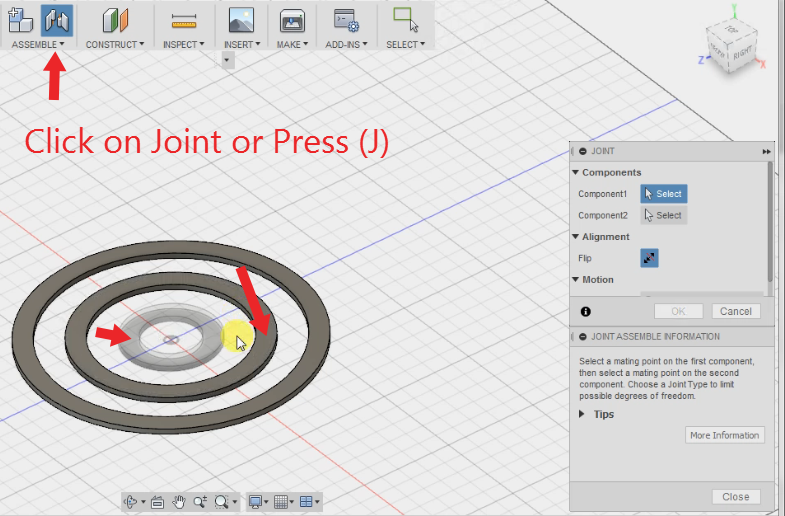Click the Display Settings monitor icon
The height and width of the screenshot is (516, 785).
pyautogui.click(x=255, y=501)
